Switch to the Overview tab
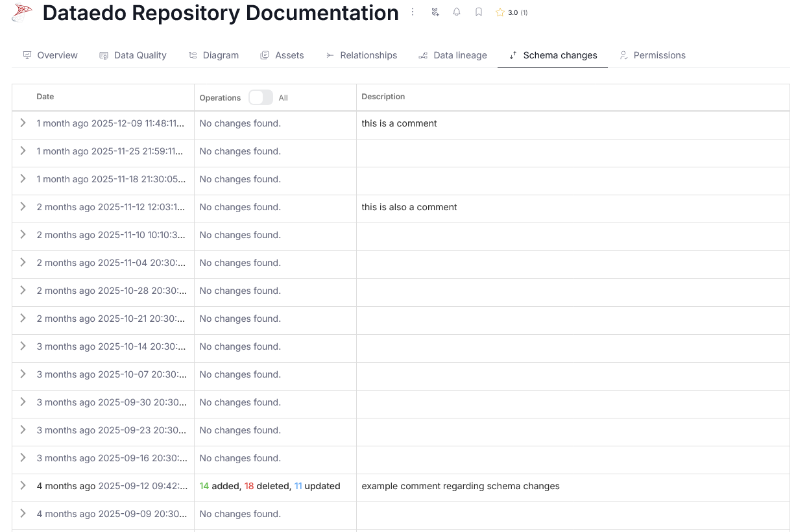The width and height of the screenshot is (796, 532). pos(50,55)
